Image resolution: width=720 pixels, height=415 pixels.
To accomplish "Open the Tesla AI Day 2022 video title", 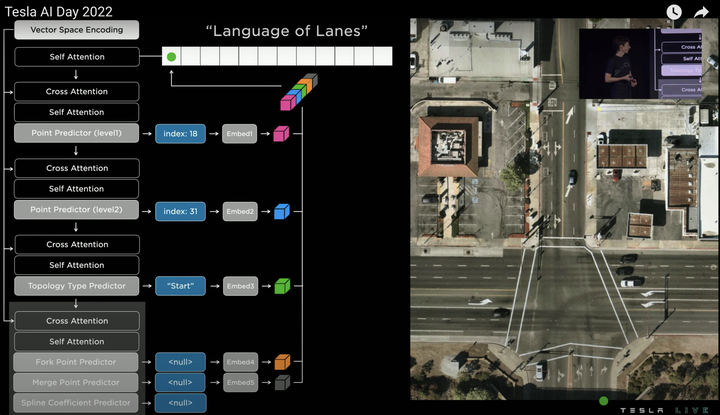I will tap(59, 11).
